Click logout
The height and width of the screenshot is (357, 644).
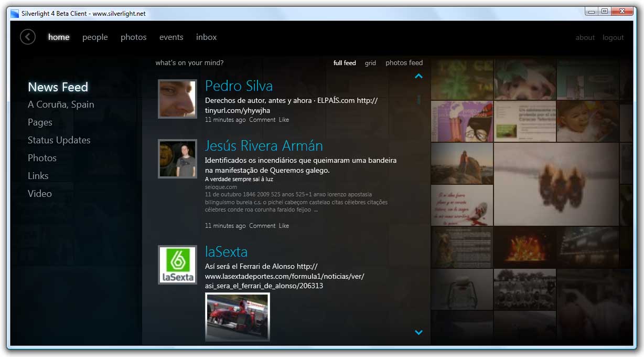[613, 37]
